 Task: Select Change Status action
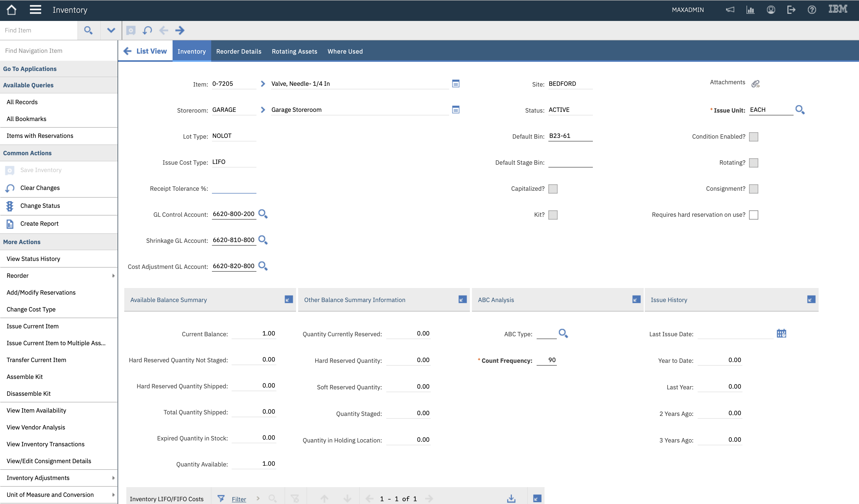[40, 206]
